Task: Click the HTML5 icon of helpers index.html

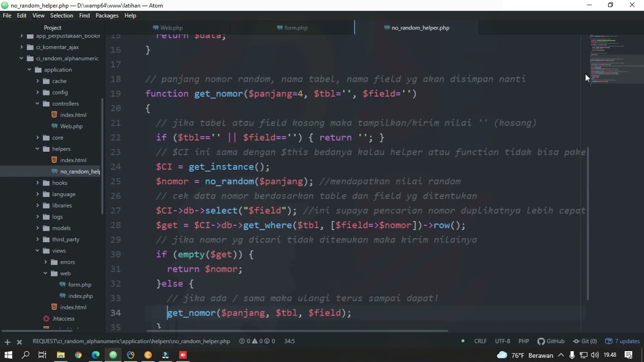Action: tap(54, 160)
